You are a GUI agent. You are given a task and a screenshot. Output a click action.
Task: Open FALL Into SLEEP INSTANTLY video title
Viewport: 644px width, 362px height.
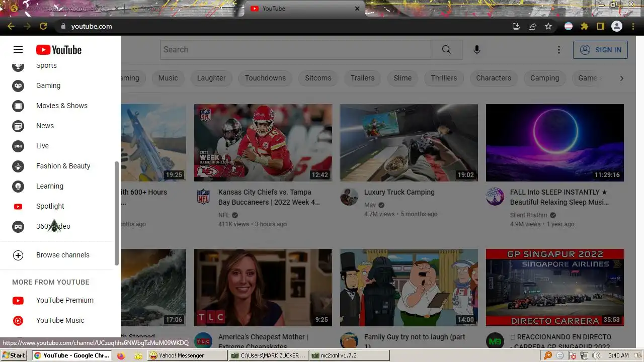(559, 197)
